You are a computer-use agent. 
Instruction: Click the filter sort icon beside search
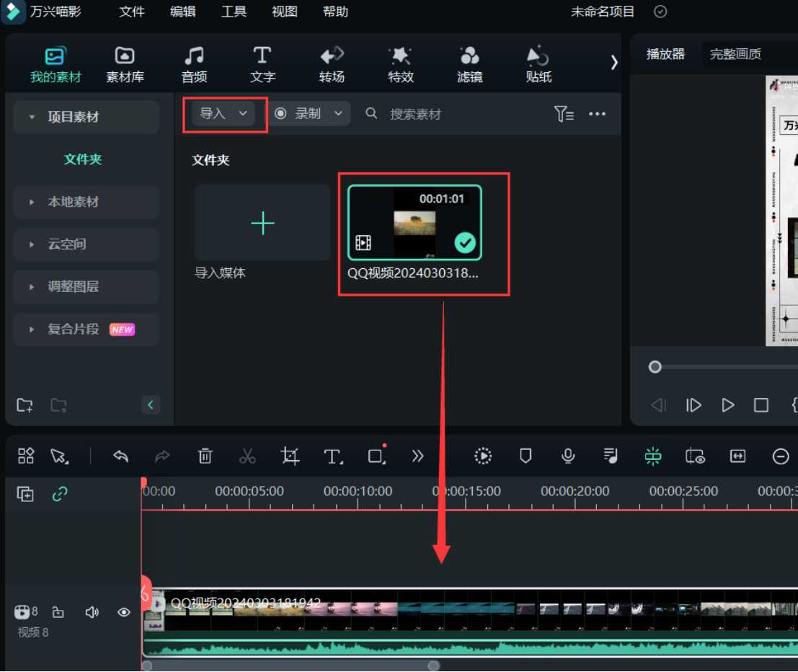click(x=564, y=114)
